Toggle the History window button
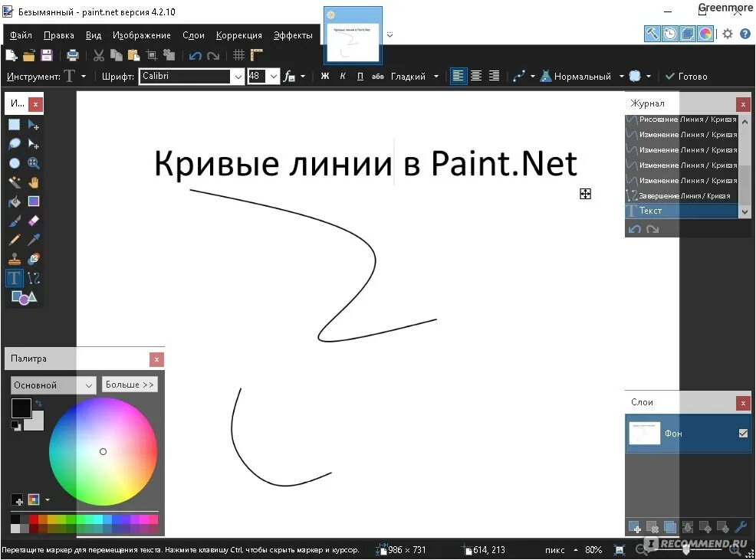 coord(669,34)
